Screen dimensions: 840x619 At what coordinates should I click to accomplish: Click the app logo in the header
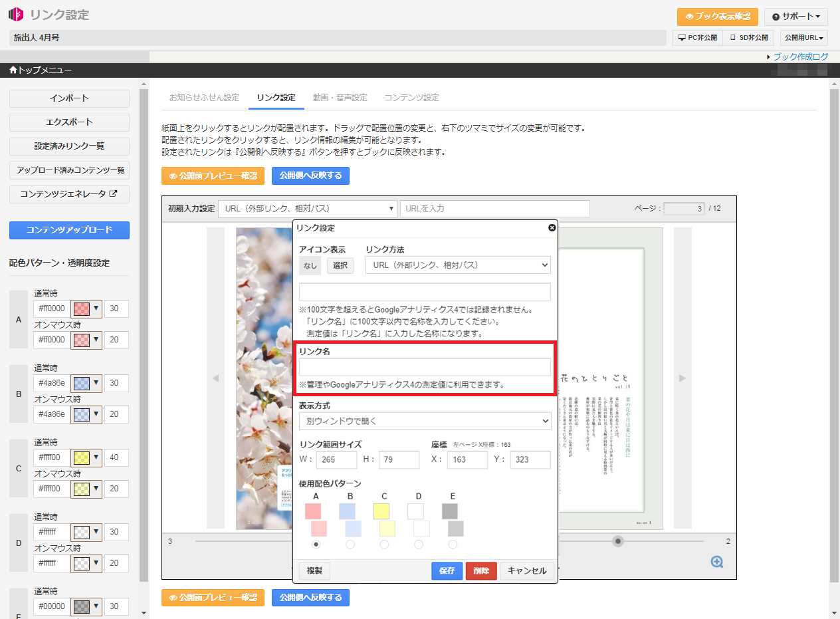(x=16, y=15)
